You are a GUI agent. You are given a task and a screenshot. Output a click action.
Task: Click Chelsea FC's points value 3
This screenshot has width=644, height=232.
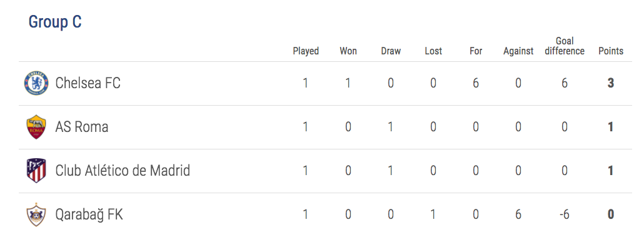tap(611, 83)
